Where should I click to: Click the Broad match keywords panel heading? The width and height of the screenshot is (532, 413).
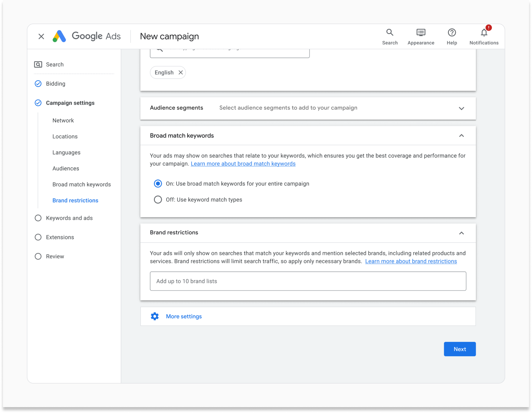tap(182, 136)
